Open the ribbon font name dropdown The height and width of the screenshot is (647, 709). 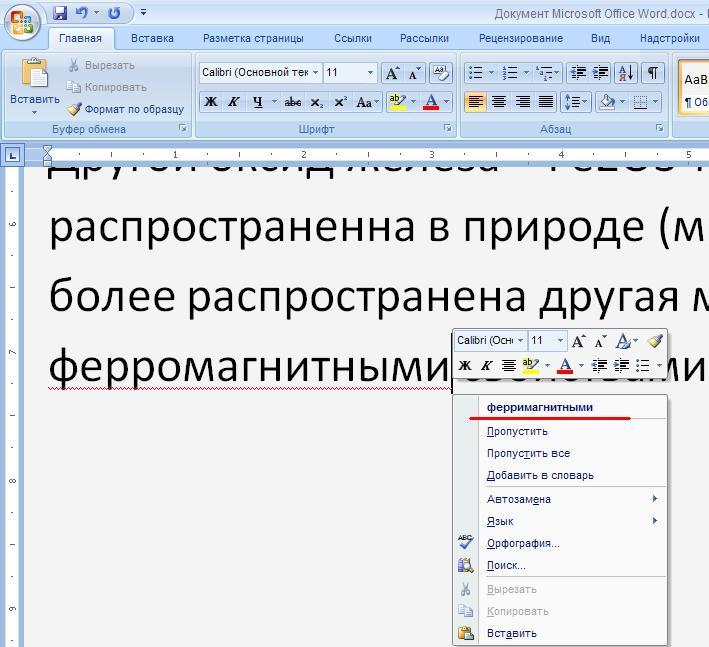[x=316, y=73]
